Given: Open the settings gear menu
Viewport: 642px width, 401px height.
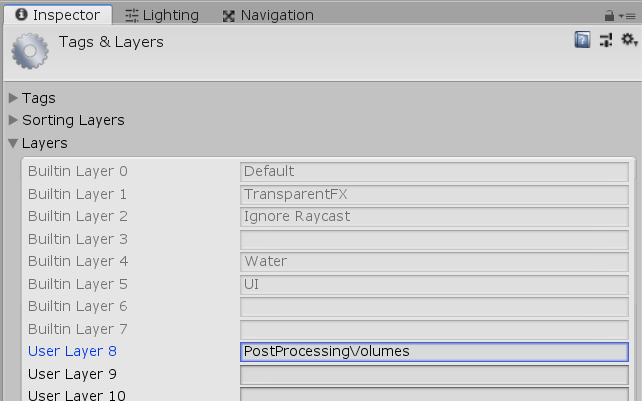Looking at the screenshot, I should 628,40.
